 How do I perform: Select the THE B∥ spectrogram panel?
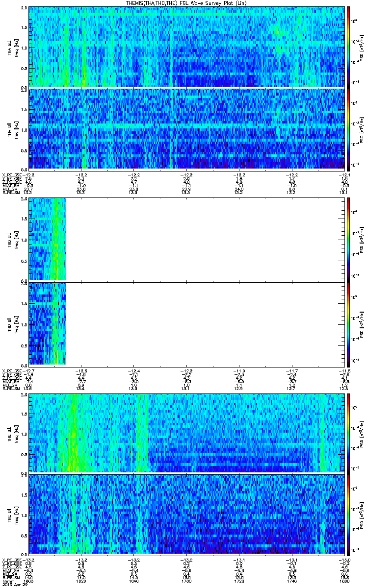click(186, 514)
